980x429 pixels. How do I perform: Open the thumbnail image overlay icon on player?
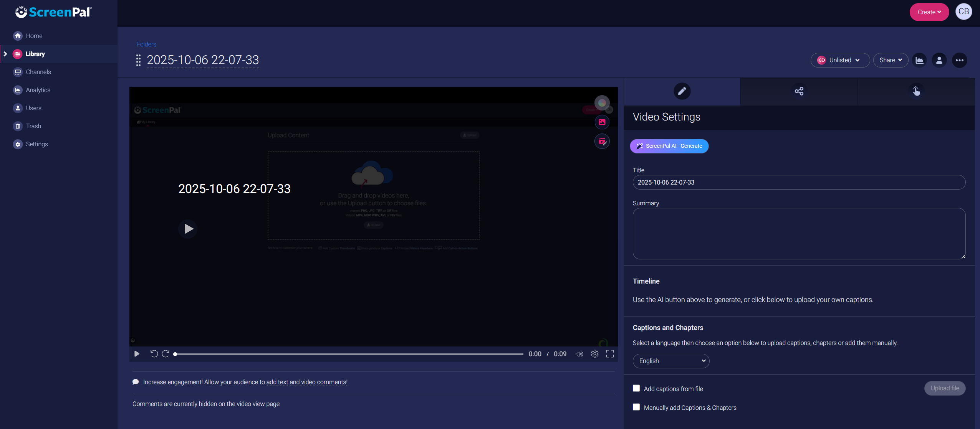pyautogui.click(x=602, y=122)
